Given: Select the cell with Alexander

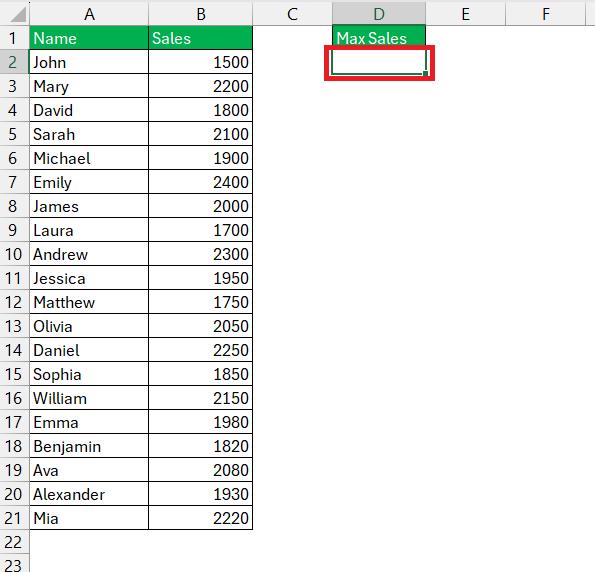Looking at the screenshot, I should 89,494.
